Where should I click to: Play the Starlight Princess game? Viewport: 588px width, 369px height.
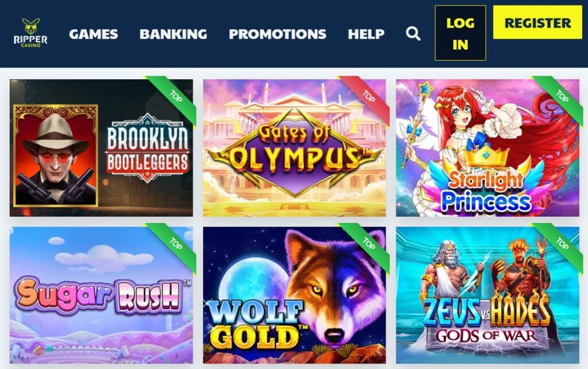click(x=488, y=147)
